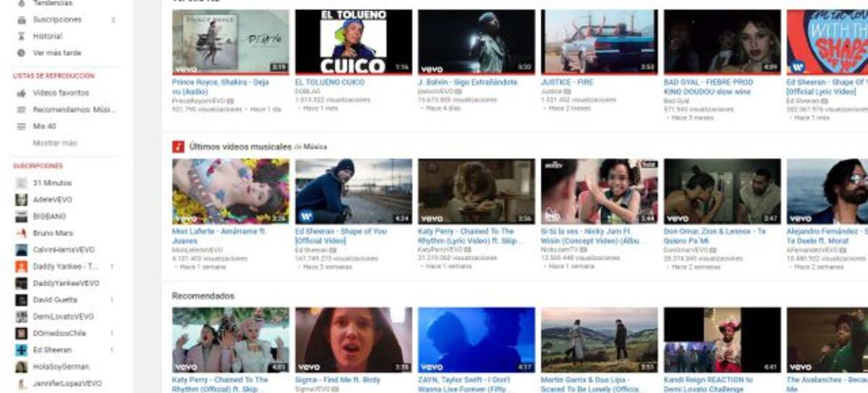Screen dimensions: 868x393
Task: Open the Tendencias flame icon
Action: [21, 4]
